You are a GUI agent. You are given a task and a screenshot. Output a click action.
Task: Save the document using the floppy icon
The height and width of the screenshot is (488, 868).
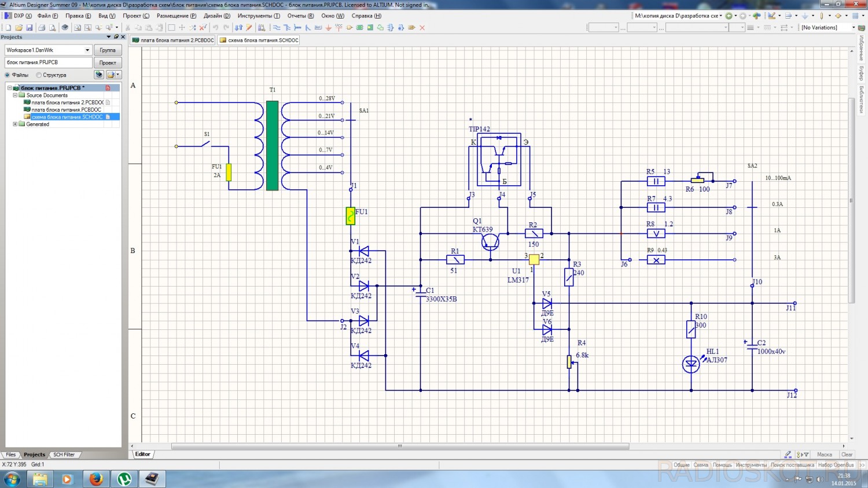29,27
